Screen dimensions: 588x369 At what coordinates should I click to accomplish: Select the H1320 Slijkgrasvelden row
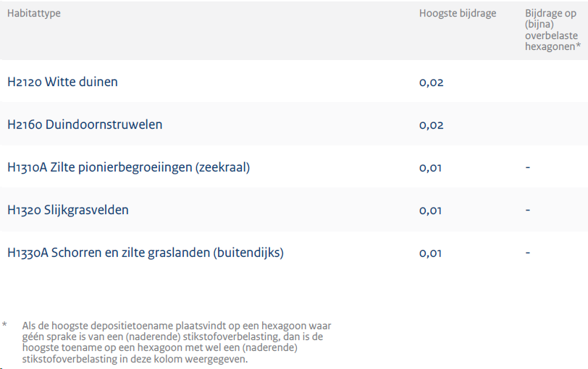coord(294,210)
